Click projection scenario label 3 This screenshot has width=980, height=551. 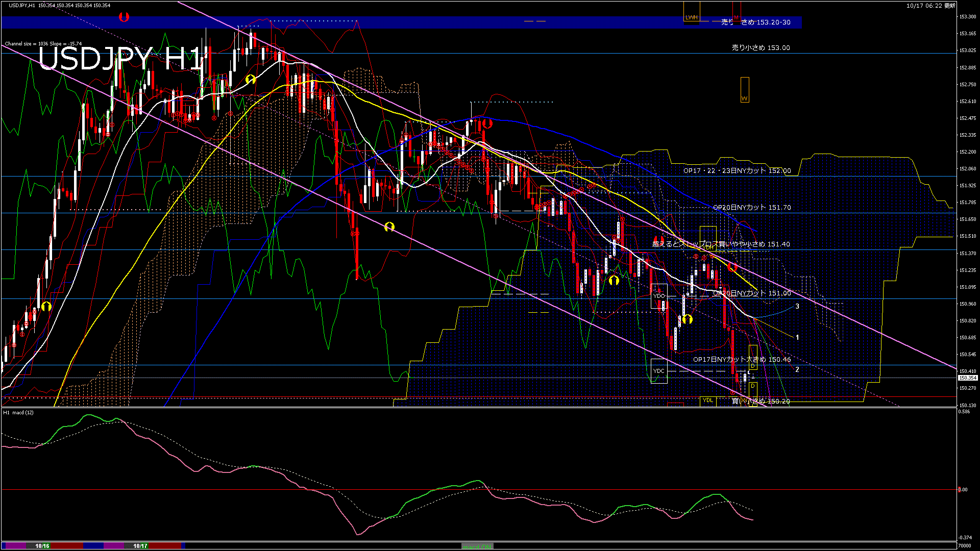797,306
